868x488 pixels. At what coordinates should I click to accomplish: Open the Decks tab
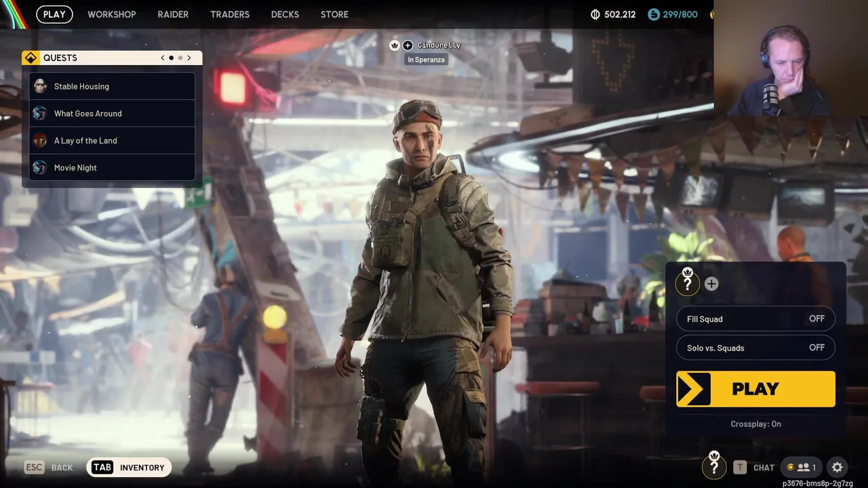[285, 14]
